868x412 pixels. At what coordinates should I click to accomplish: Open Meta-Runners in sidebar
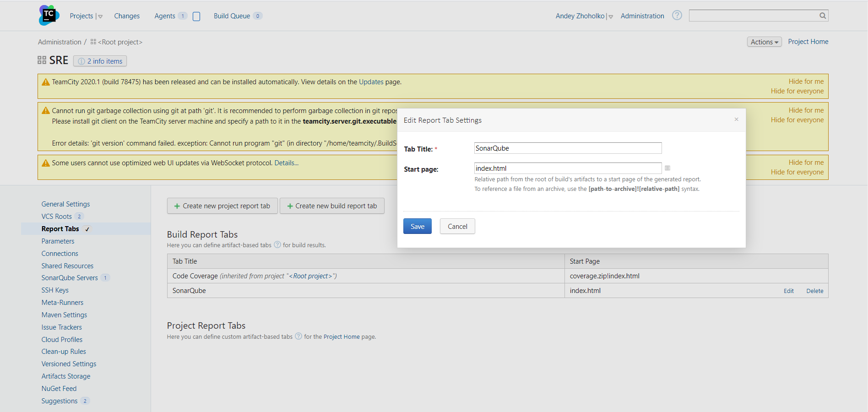coord(62,303)
